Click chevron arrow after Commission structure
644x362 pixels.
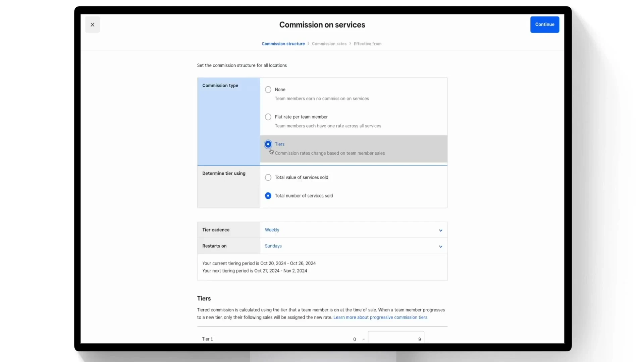(x=308, y=44)
